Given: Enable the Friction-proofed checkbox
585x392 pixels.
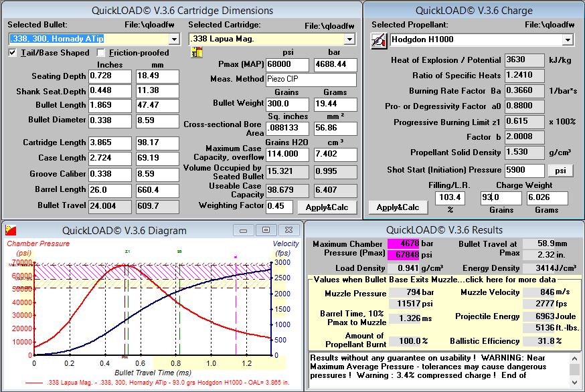Looking at the screenshot, I should [x=101, y=53].
